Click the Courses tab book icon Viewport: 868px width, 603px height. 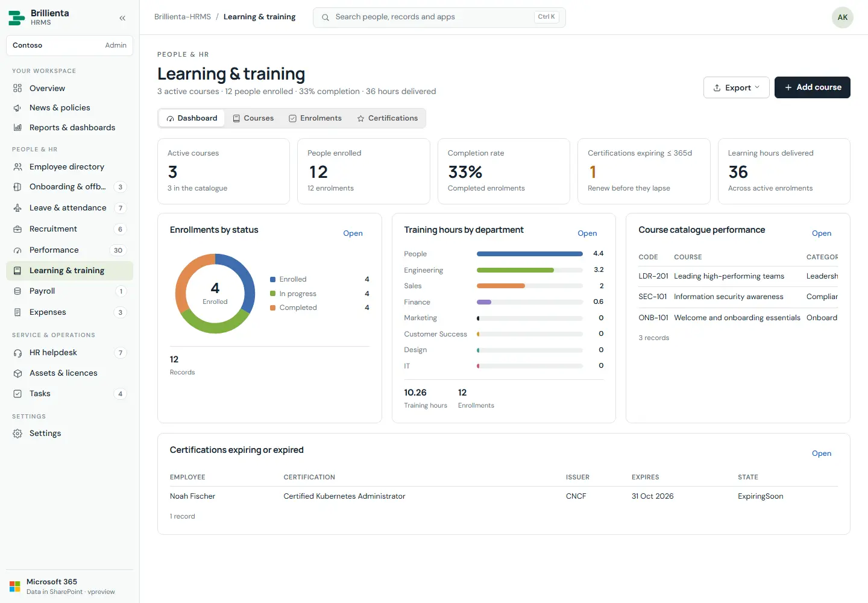pyautogui.click(x=237, y=119)
